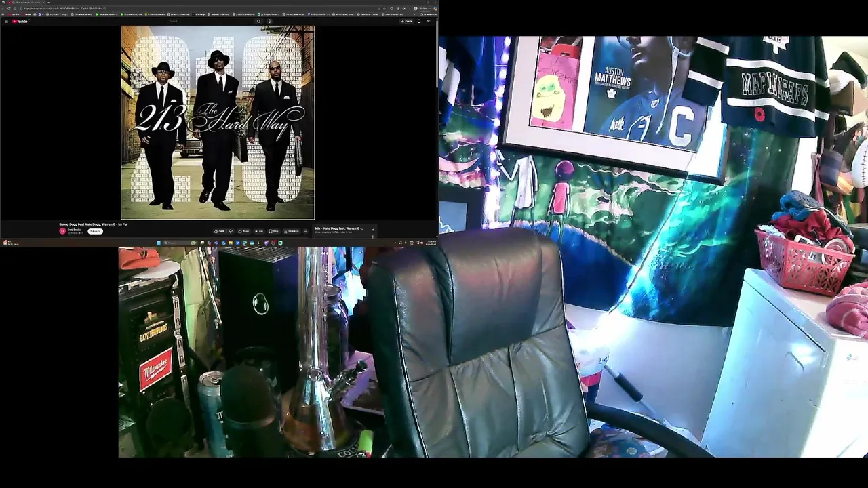Image resolution: width=868 pixels, height=488 pixels.
Task: Go to YouTube home via the logo
Action: click(20, 21)
